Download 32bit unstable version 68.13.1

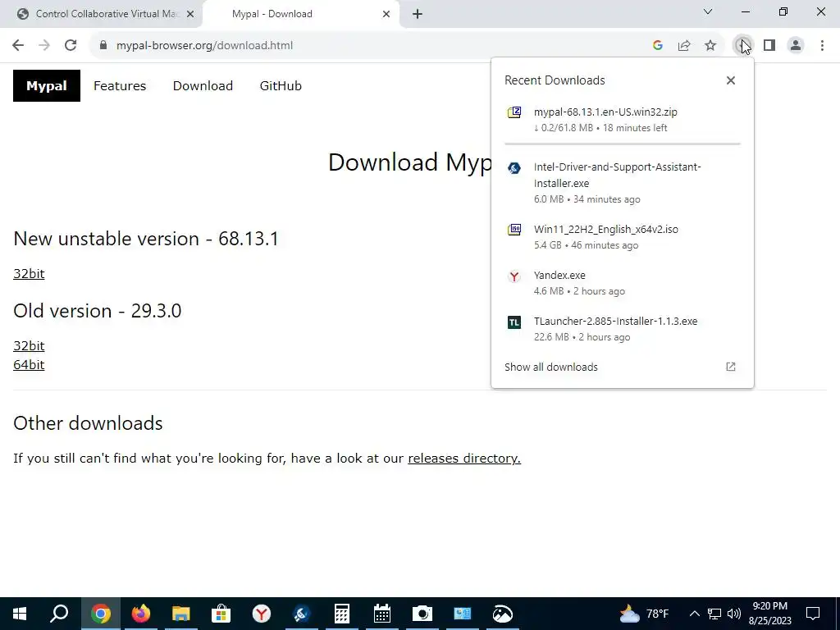point(29,274)
